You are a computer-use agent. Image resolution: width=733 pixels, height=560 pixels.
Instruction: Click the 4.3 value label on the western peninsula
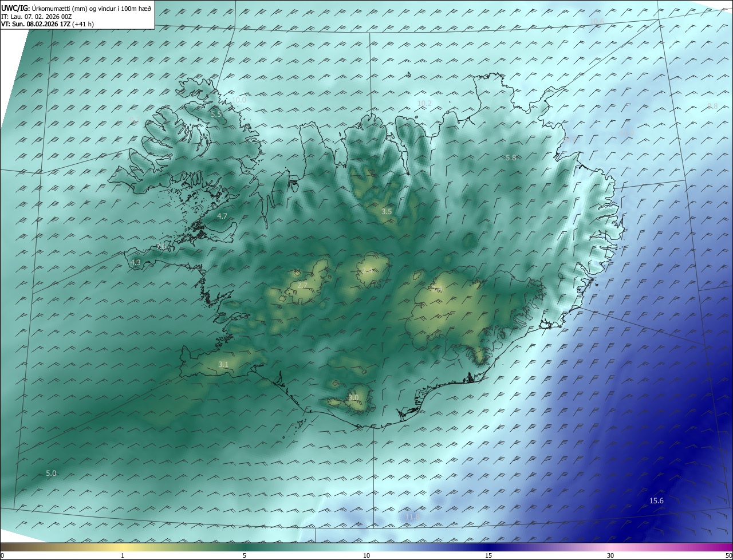point(136,262)
